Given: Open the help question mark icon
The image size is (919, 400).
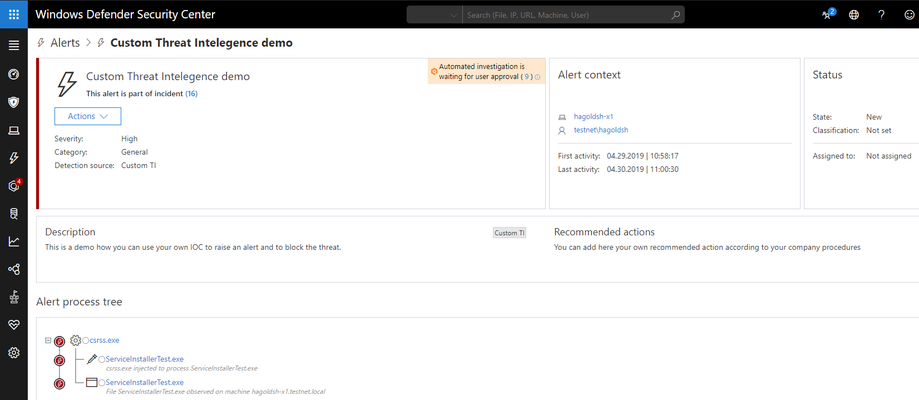Looking at the screenshot, I should (881, 15).
